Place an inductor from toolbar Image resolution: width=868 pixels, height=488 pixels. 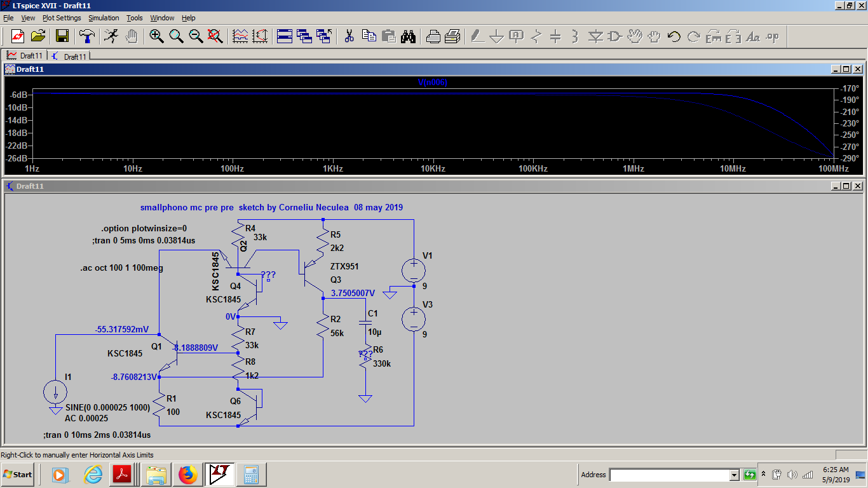(576, 36)
